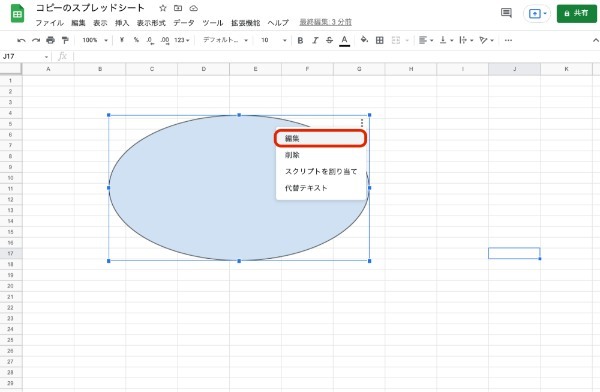Viewport: 600px width, 392px height.
Task: Click the J17 name box
Action: click(x=25, y=57)
